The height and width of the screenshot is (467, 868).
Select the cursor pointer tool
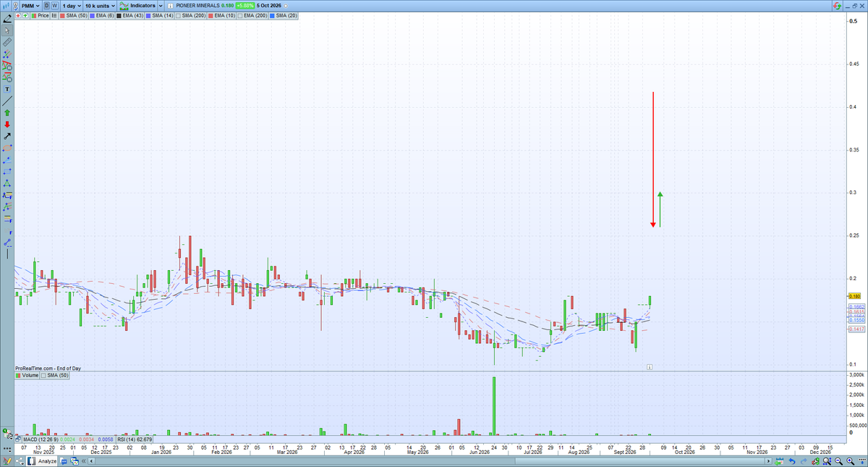(x=7, y=30)
